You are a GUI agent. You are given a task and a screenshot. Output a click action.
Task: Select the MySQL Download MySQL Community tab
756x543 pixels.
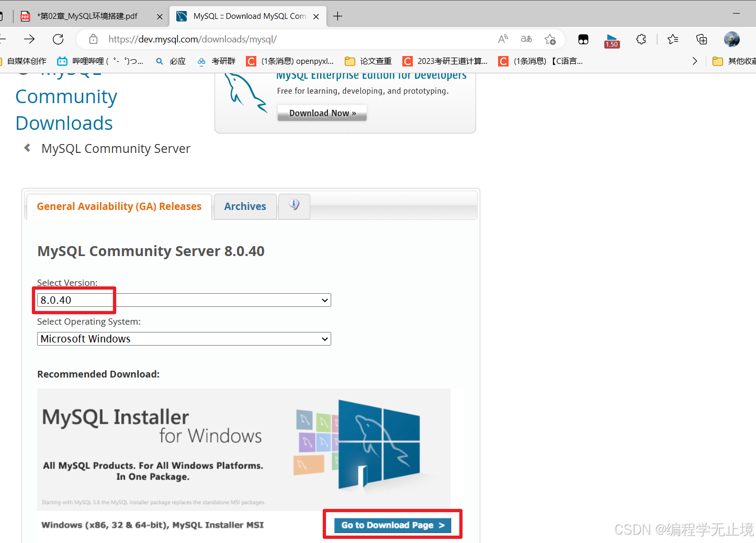(247, 16)
